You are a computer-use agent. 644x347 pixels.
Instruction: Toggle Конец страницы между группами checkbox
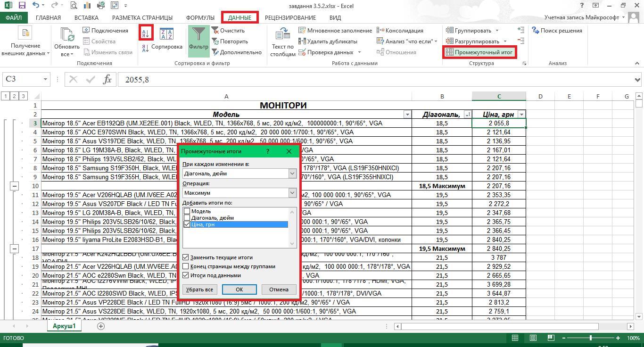click(186, 266)
